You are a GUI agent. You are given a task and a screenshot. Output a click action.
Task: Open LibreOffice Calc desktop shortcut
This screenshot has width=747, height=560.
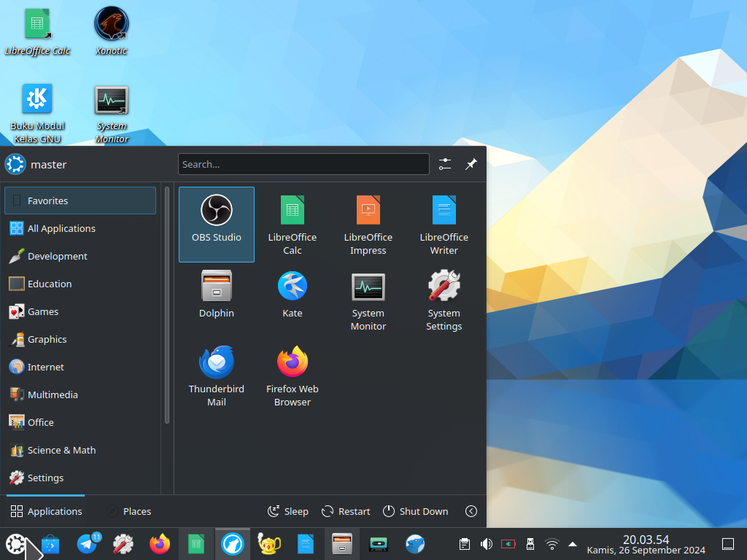[37, 31]
